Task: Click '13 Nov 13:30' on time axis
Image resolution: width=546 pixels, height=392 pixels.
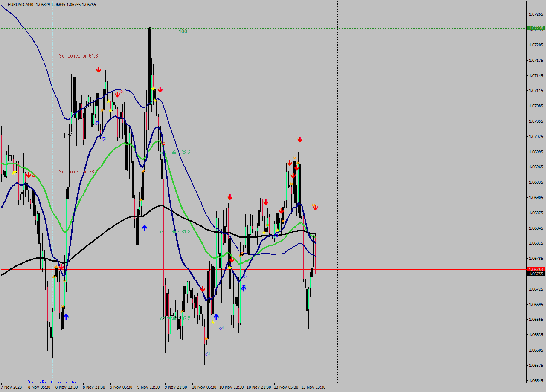Action: click(x=313, y=387)
